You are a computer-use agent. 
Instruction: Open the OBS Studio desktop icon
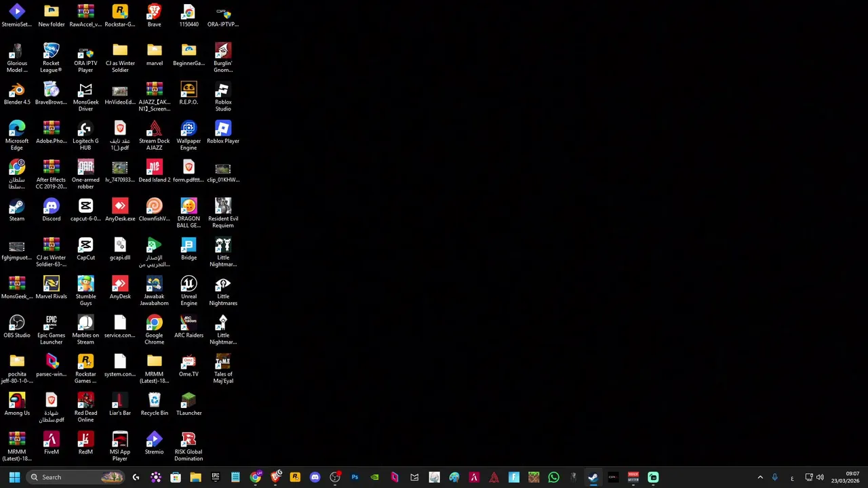click(x=17, y=327)
